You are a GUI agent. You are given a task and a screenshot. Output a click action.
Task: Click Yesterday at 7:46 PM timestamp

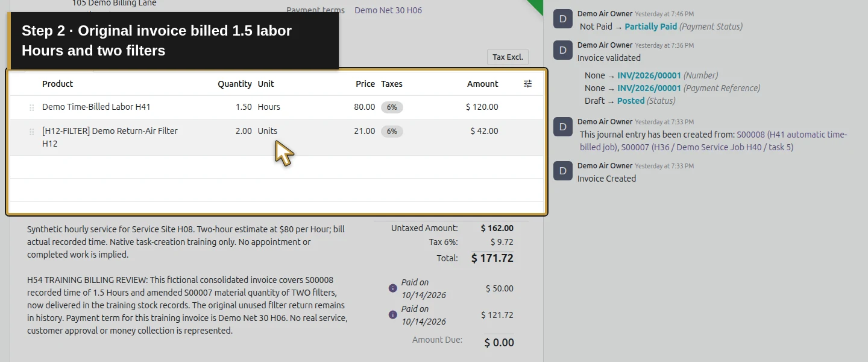pyautogui.click(x=664, y=14)
